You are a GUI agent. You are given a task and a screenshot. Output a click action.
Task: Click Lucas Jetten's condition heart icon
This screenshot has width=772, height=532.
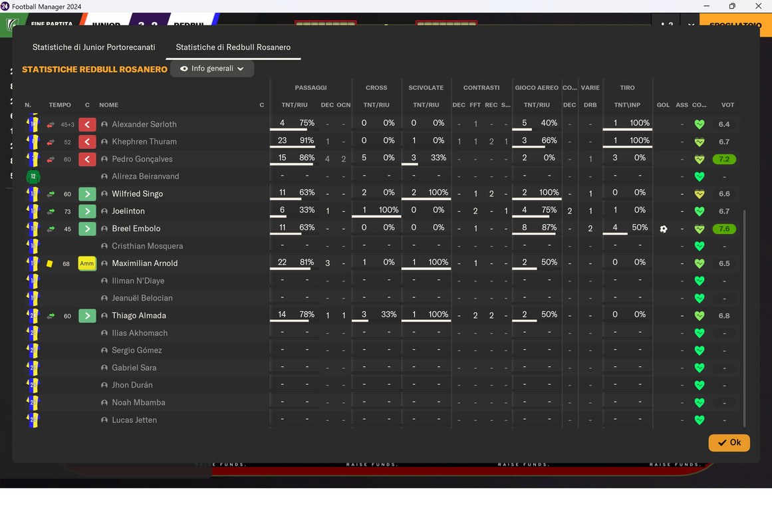699,420
